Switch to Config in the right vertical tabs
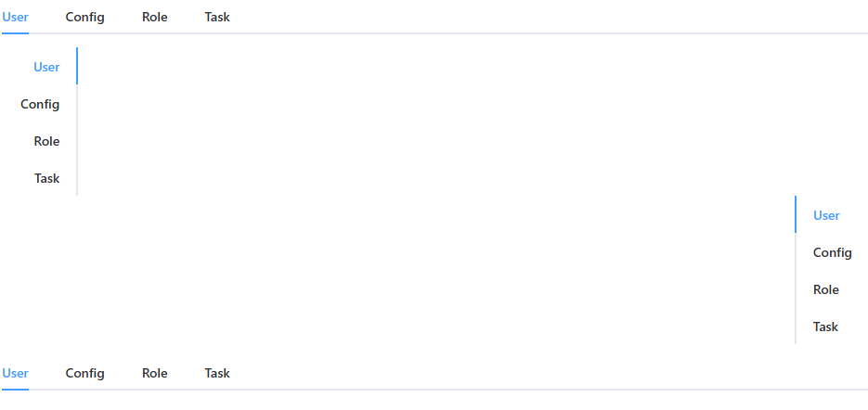Screen dimensions: 868x410 pos(833,252)
